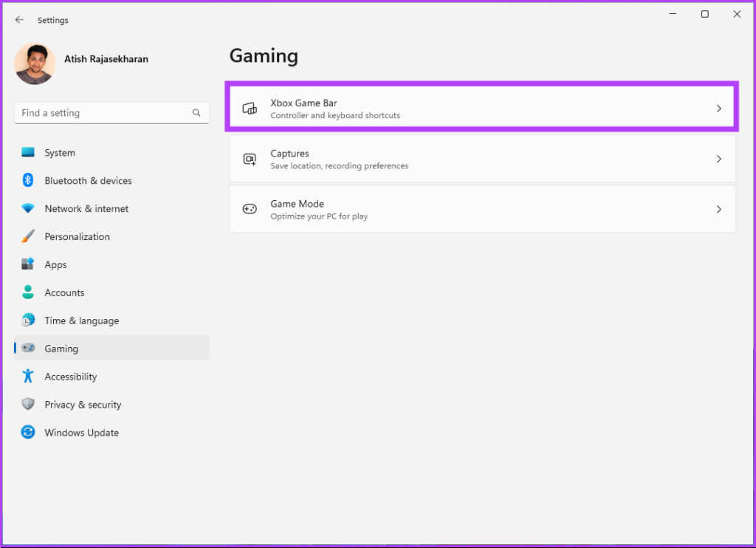This screenshot has height=548, width=756.
Task: Click the Find a setting search box
Action: pos(103,113)
